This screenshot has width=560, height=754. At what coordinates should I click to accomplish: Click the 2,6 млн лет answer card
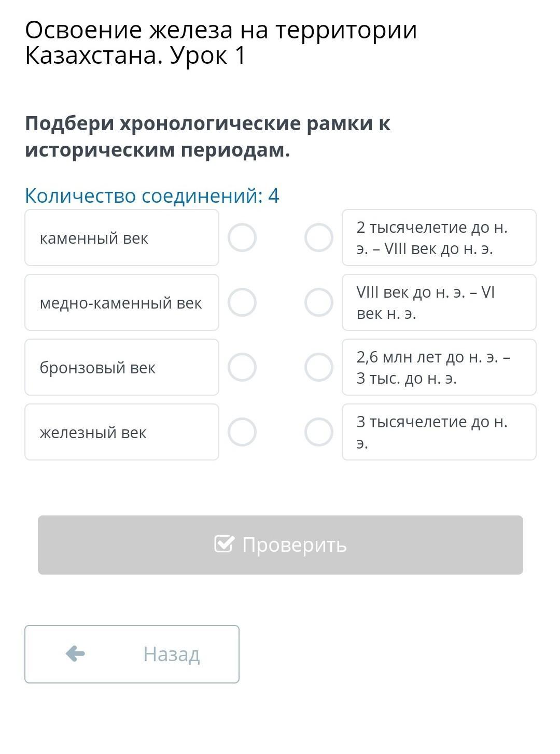pos(439,368)
